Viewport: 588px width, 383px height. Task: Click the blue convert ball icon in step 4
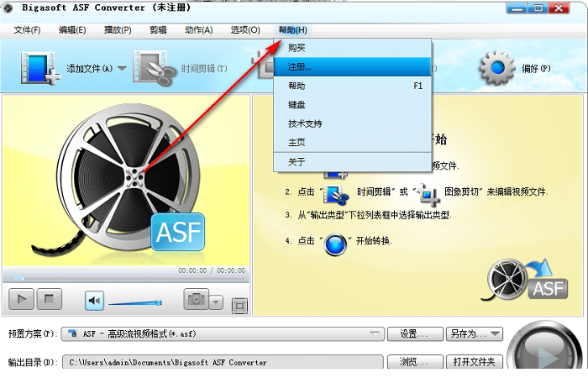335,244
